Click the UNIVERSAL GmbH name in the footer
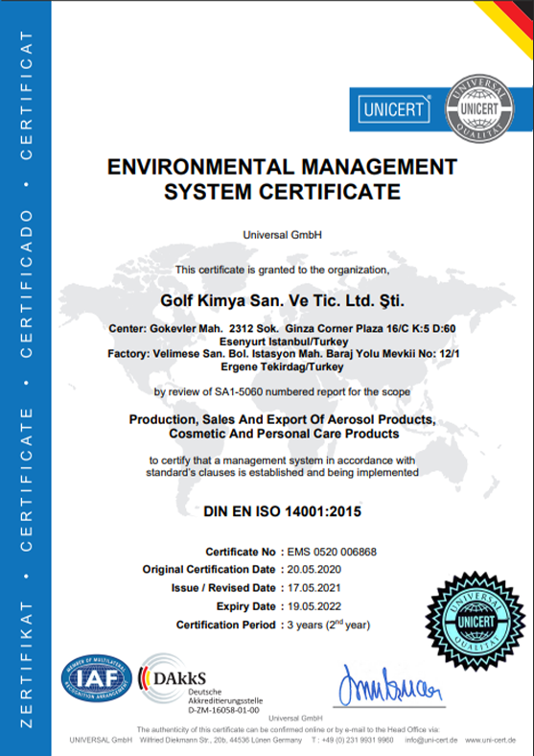The image size is (534, 756). [x=101, y=740]
